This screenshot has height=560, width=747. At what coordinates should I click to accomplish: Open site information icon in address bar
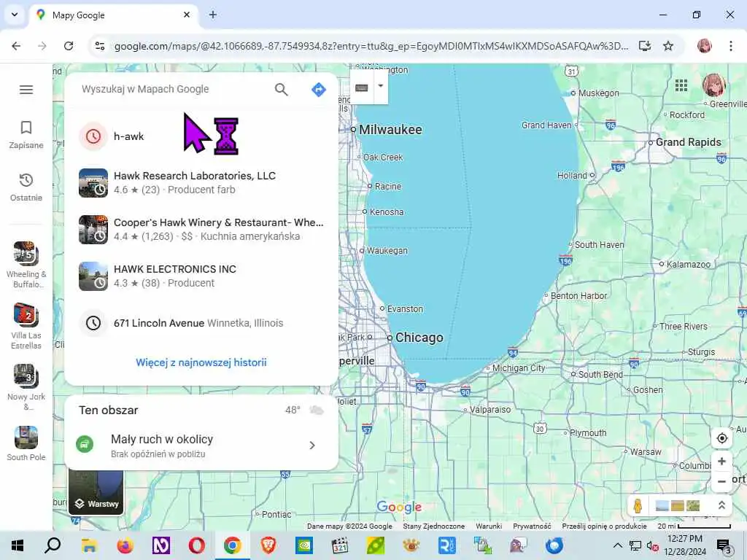[99, 46]
